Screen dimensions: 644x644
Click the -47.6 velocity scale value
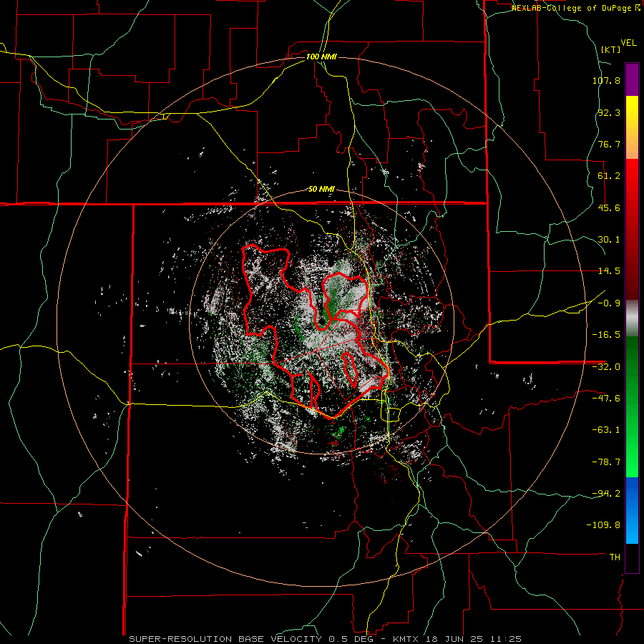pyautogui.click(x=606, y=399)
